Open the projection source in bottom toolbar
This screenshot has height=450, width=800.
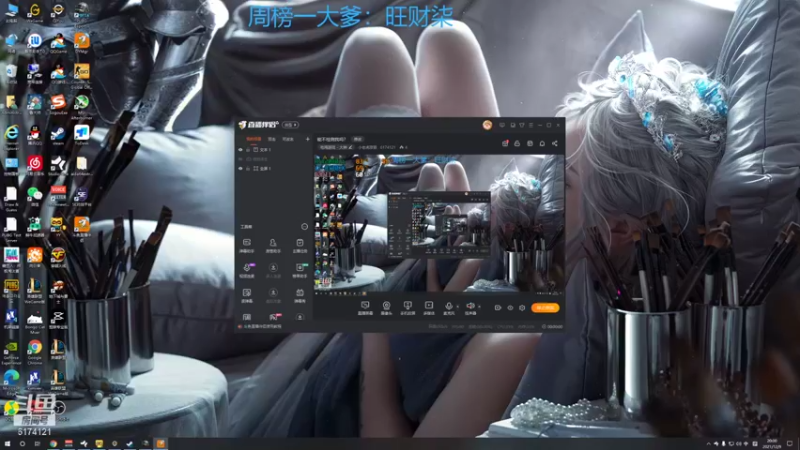coord(407,308)
